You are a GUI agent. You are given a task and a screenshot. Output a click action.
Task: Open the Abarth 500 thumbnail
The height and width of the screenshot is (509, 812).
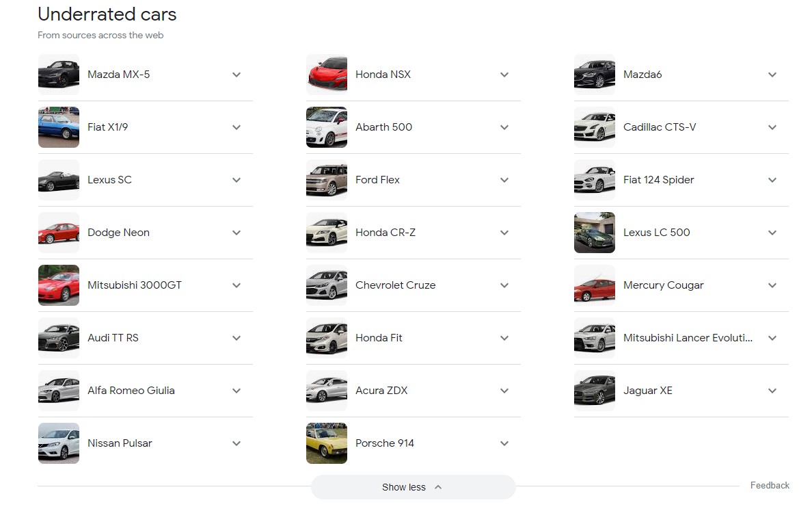click(327, 127)
